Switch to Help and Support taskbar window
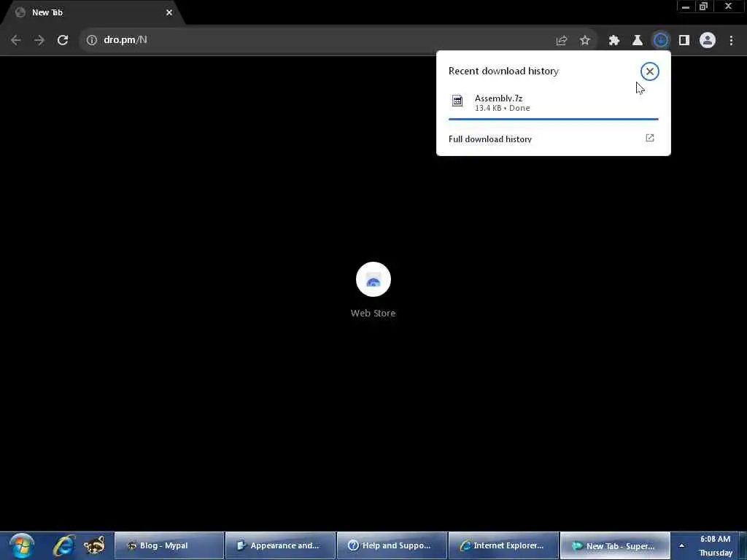 coord(392,545)
